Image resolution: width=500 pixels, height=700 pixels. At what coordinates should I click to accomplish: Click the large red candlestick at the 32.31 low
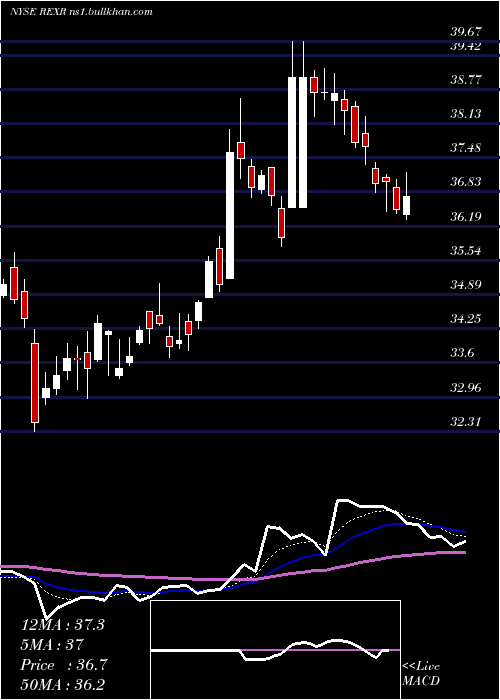coord(35,383)
